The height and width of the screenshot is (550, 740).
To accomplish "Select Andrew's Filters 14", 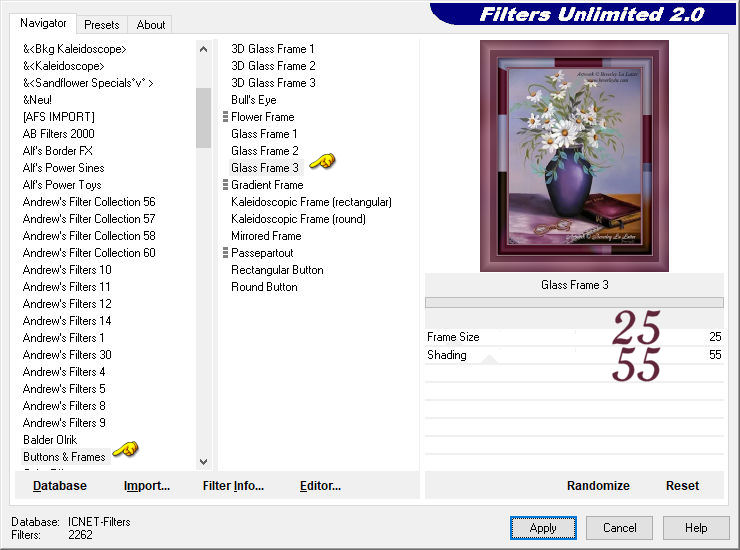I will [x=67, y=321].
